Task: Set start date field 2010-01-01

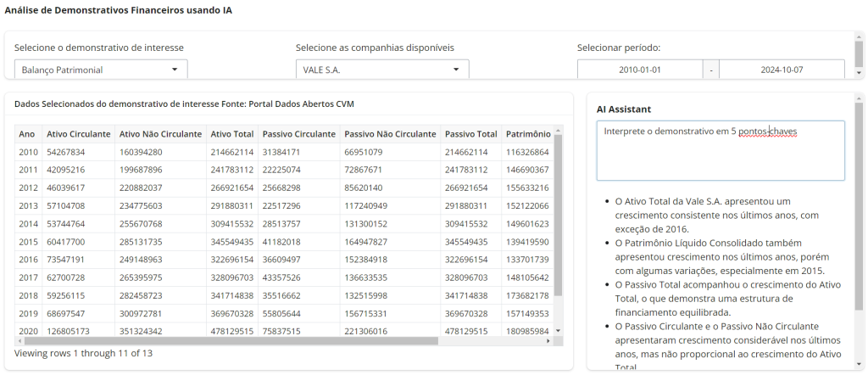Action: coord(640,70)
